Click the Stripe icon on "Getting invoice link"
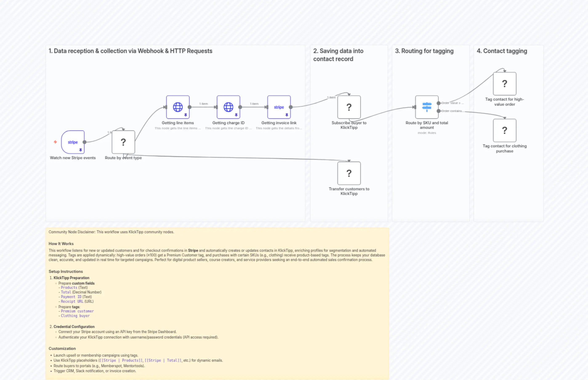This screenshot has height=380, width=588. 279,107
